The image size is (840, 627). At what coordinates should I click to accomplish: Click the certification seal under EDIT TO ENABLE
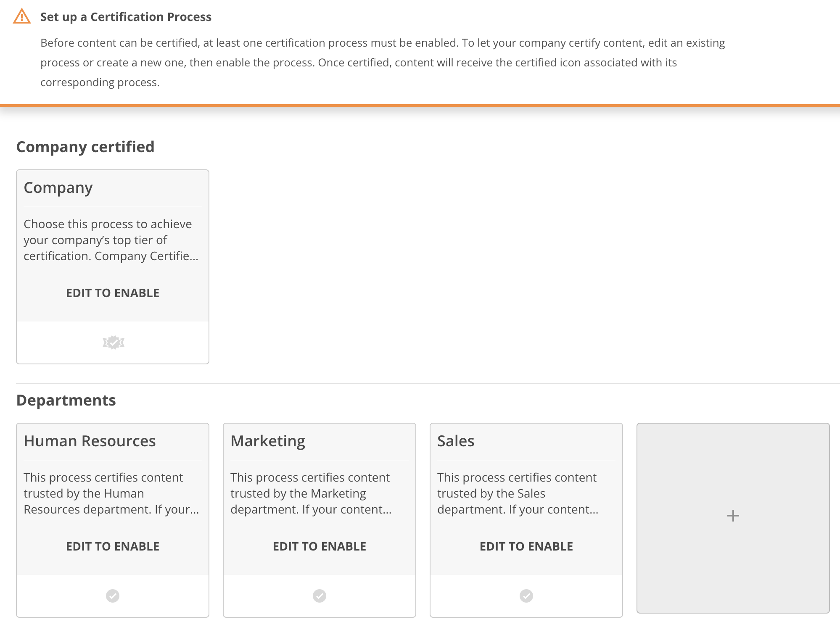click(112, 342)
